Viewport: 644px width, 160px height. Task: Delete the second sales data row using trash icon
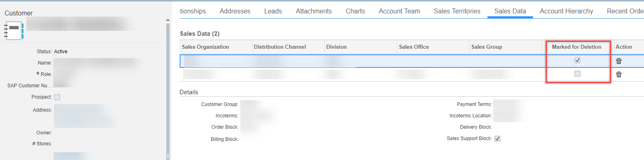pos(619,74)
